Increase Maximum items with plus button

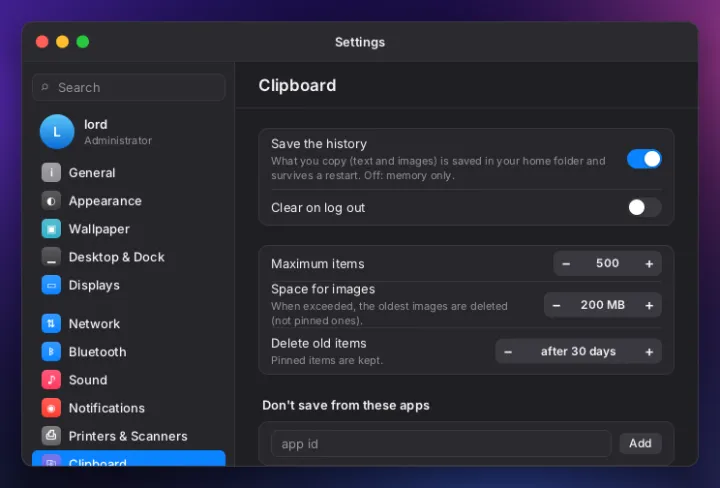(649, 264)
